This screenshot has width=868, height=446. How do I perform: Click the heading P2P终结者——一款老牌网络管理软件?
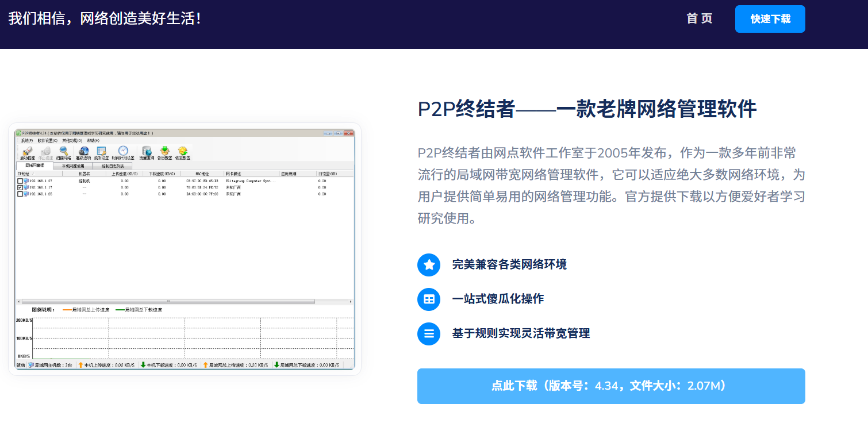click(x=587, y=109)
